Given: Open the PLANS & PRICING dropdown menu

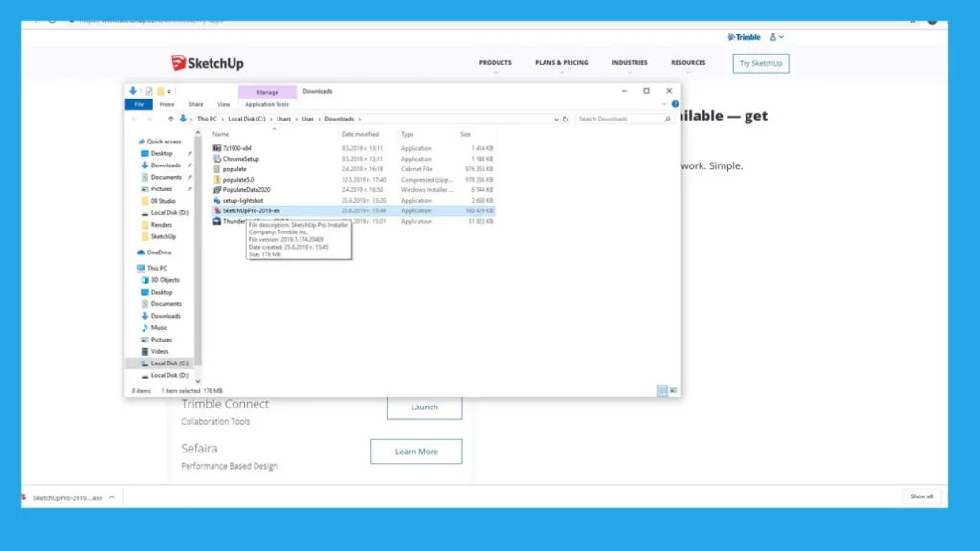Looking at the screenshot, I should [561, 63].
